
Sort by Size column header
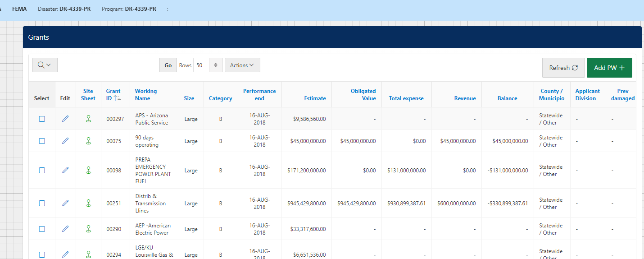pos(189,98)
